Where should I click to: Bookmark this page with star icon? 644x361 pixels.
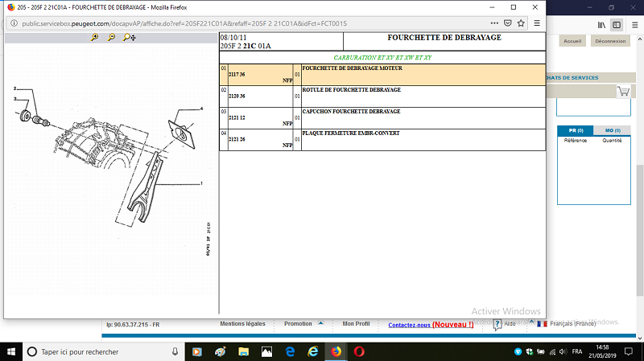point(521,23)
